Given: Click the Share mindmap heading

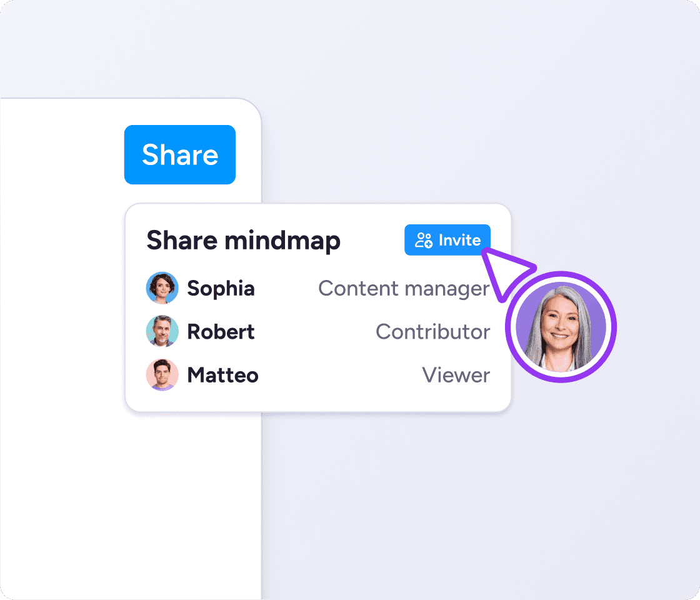Looking at the screenshot, I should (x=243, y=241).
